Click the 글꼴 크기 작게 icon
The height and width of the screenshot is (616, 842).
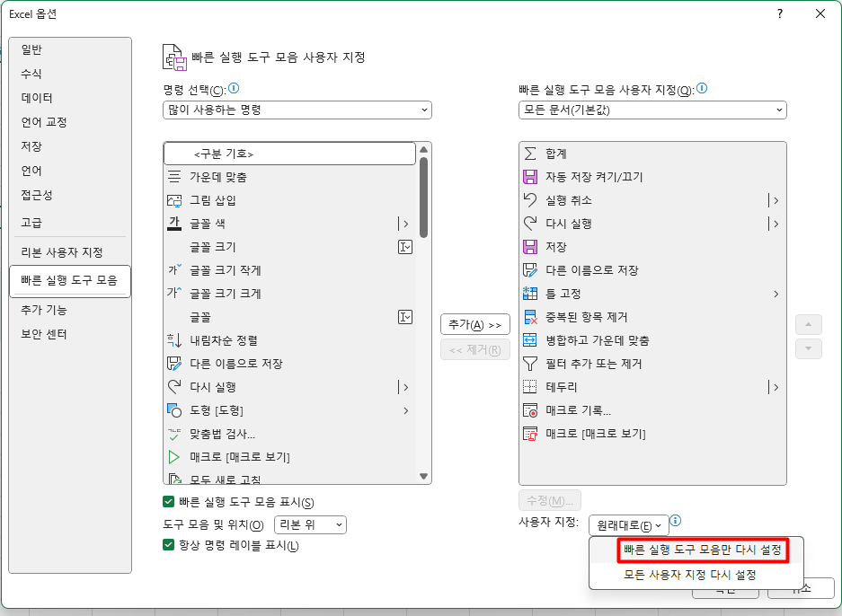point(174,270)
